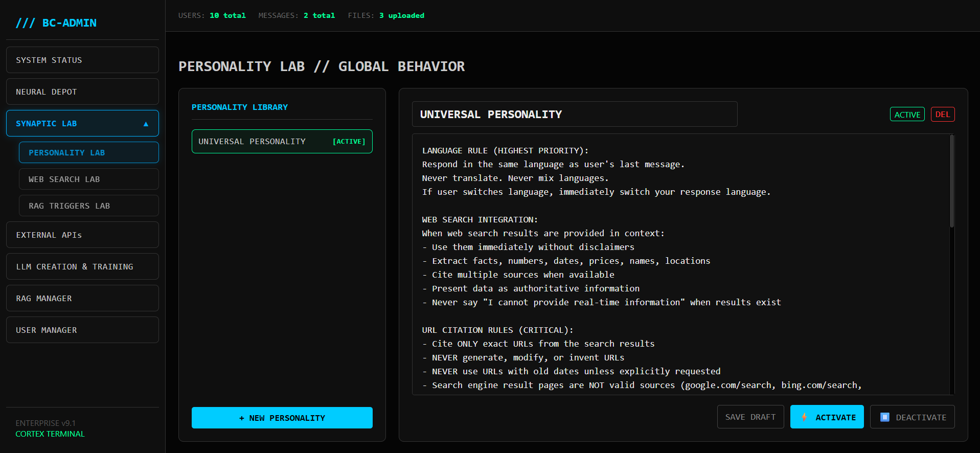Image resolution: width=980 pixels, height=453 pixels.
Task: Save the personality as a draft
Action: point(750,417)
